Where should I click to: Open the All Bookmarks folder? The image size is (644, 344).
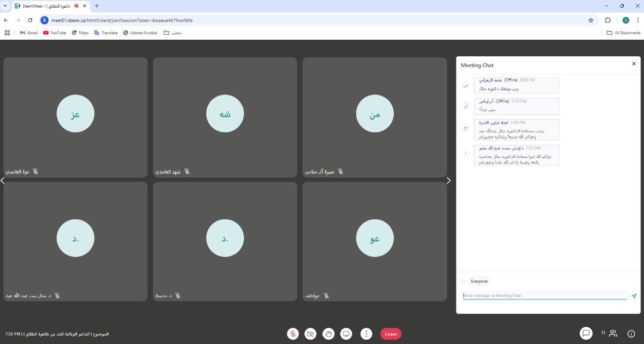coord(624,32)
